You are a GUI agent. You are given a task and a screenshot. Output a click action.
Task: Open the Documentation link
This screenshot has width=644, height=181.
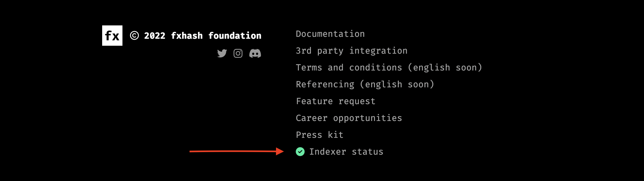click(330, 34)
